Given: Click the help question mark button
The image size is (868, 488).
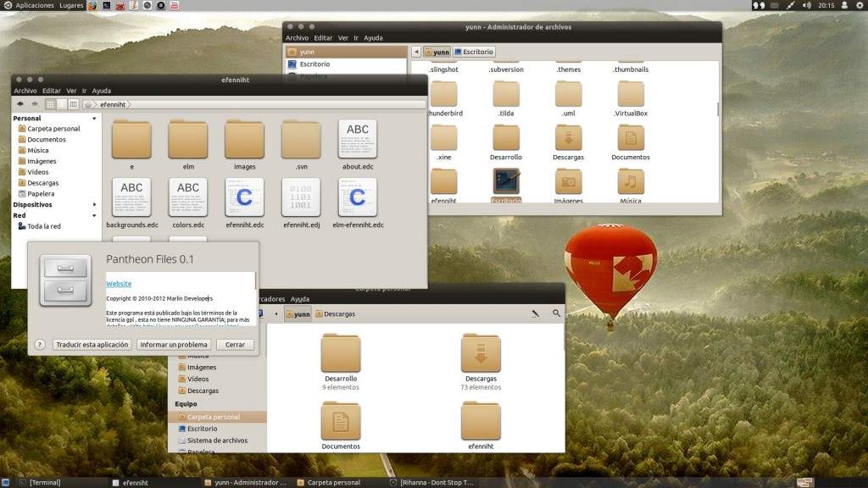Looking at the screenshot, I should [39, 345].
